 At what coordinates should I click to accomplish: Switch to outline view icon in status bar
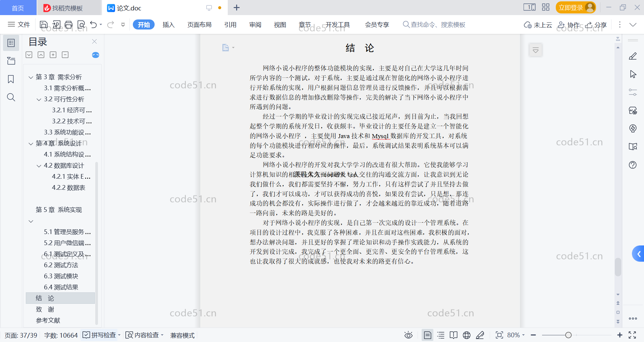441,335
